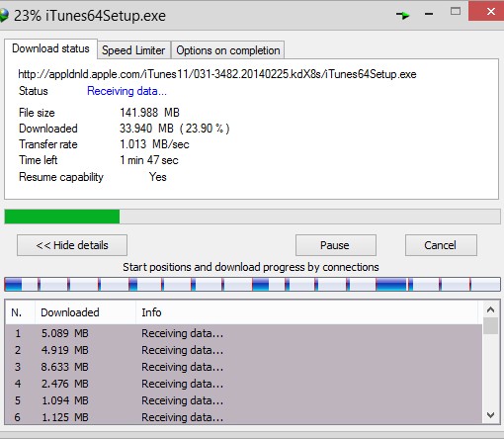Click the 'Receiving data...' status text in blue
This screenshot has height=439, width=504.
click(126, 91)
